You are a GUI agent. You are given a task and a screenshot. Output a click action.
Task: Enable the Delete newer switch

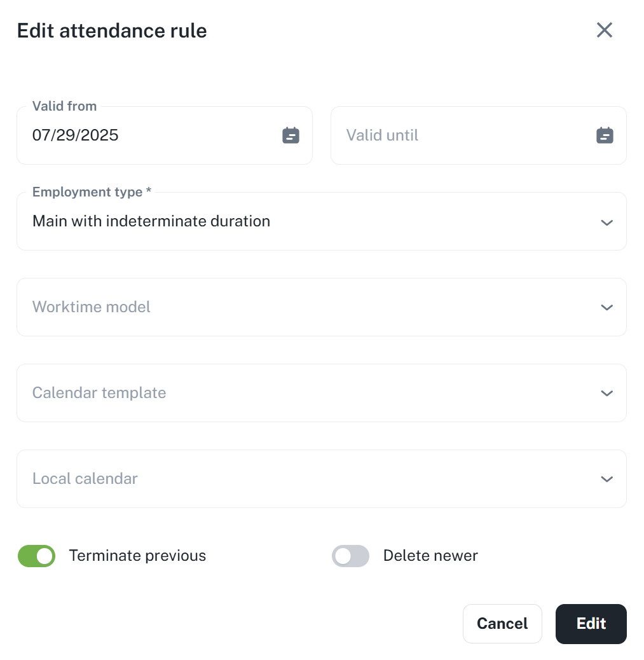click(x=350, y=556)
